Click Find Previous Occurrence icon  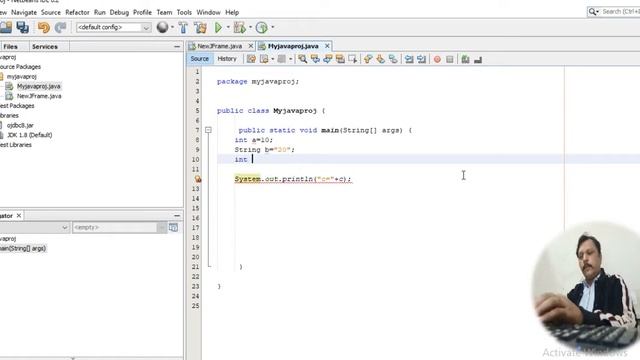click(315, 59)
